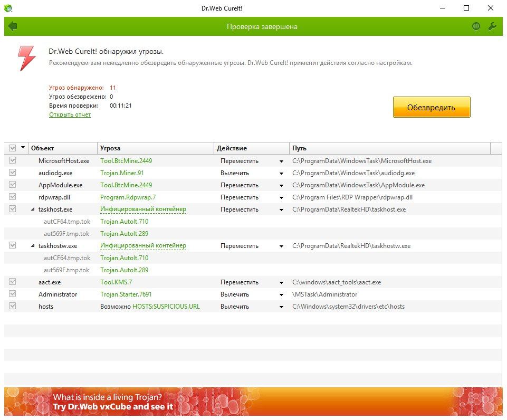Open Tool.BtcMine.2449 link for AppModule.exe
The image size is (507, 420).
tap(126, 185)
